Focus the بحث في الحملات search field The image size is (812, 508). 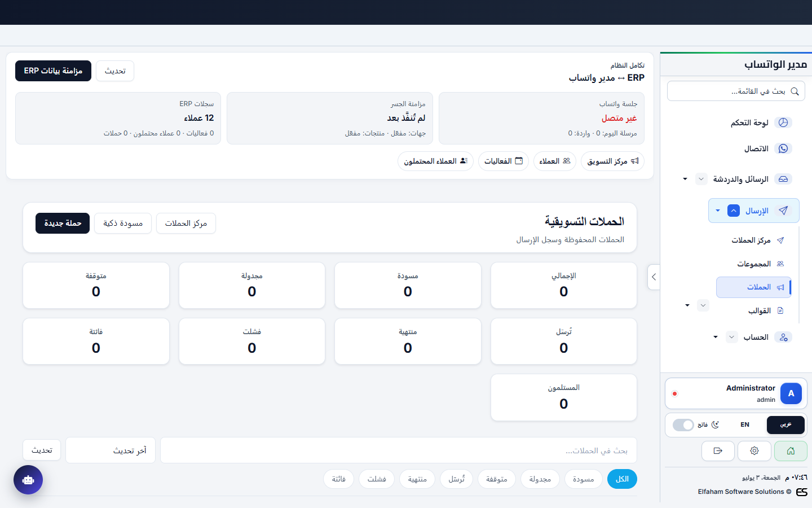(x=399, y=450)
